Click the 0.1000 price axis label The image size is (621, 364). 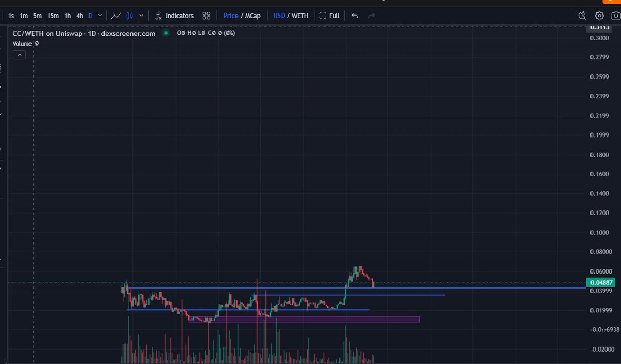600,232
